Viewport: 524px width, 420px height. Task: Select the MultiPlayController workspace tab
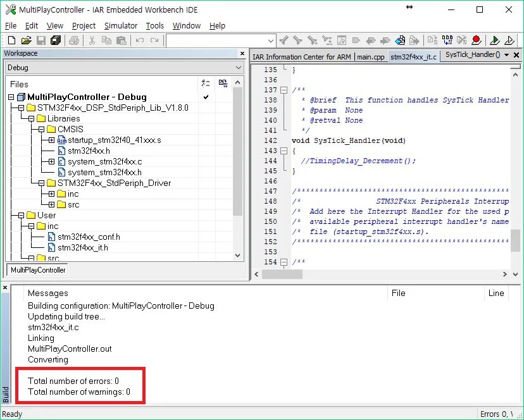click(38, 270)
